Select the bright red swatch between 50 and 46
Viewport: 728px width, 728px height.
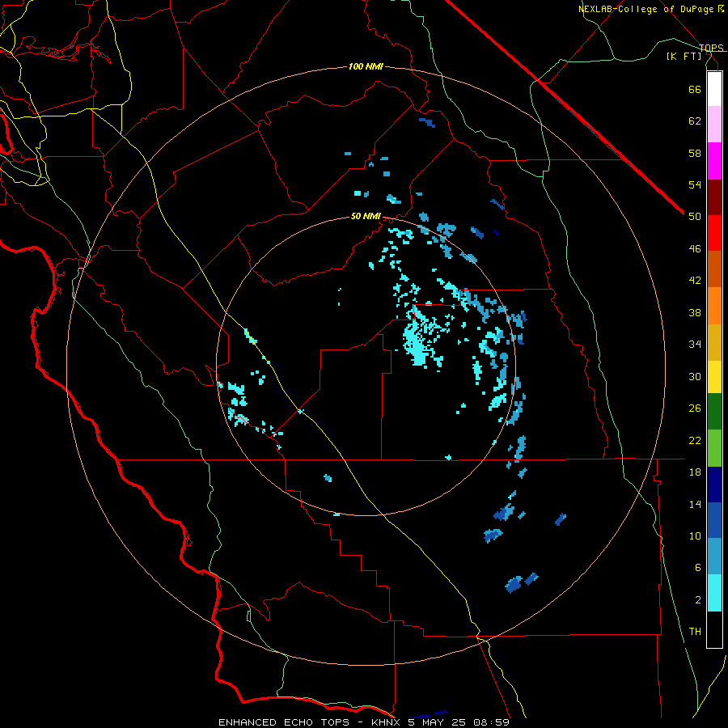(x=714, y=233)
